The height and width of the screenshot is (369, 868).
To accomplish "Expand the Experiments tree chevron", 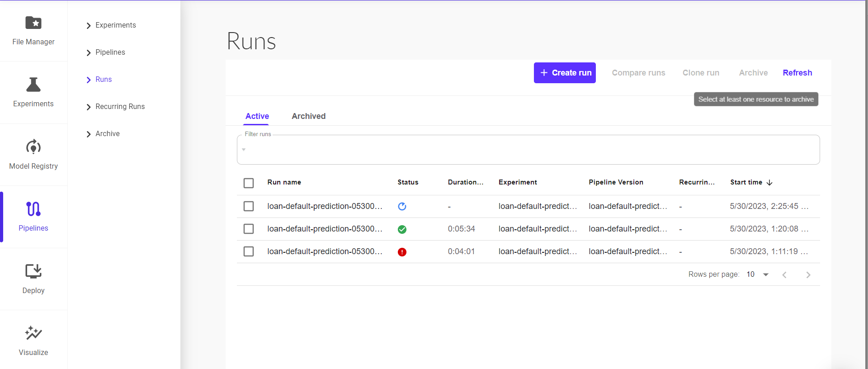I will [89, 26].
